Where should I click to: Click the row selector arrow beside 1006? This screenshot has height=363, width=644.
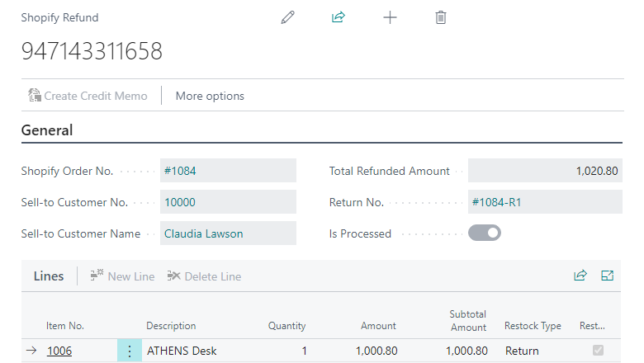(x=31, y=351)
